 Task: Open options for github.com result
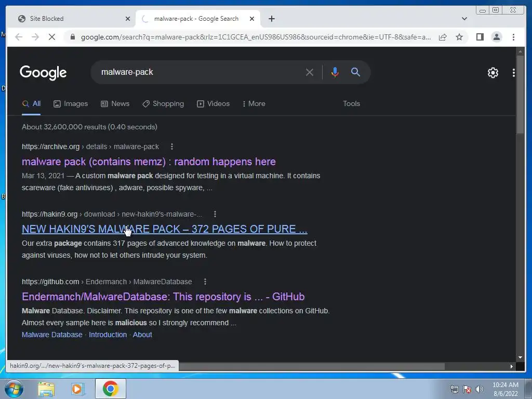click(x=205, y=282)
